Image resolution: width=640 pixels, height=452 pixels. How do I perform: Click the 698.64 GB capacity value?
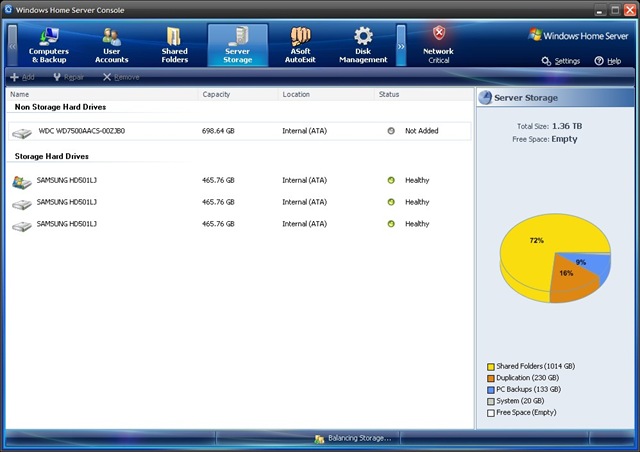[x=218, y=131]
